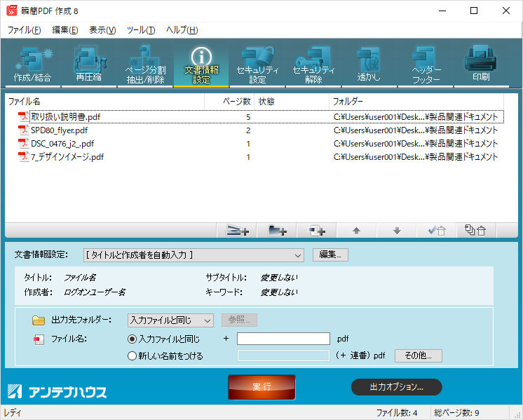Open the 作成/結合 tool
The width and height of the screenshot is (523, 420).
[33, 64]
